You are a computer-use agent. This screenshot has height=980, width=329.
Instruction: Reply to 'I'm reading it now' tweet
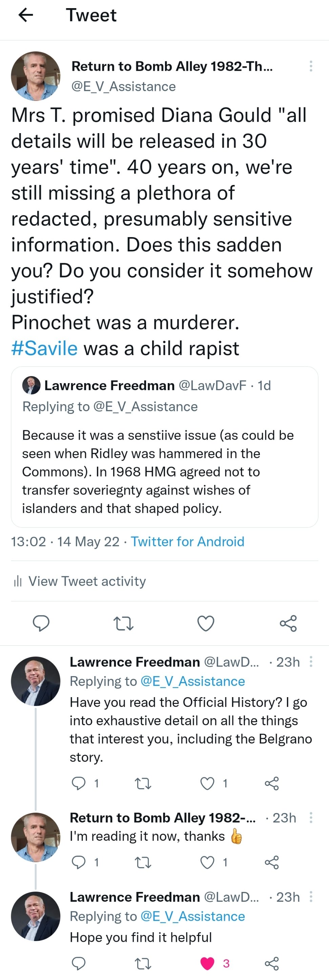pos(79,862)
